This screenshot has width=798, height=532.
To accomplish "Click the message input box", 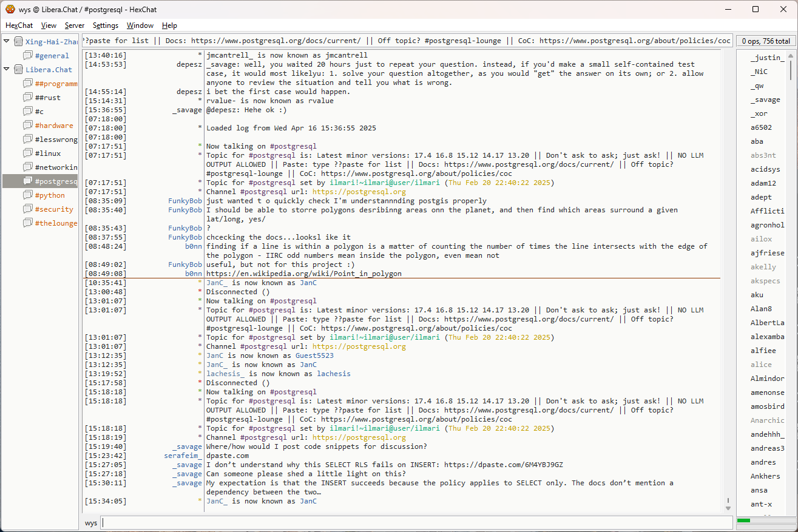I will click(x=416, y=522).
